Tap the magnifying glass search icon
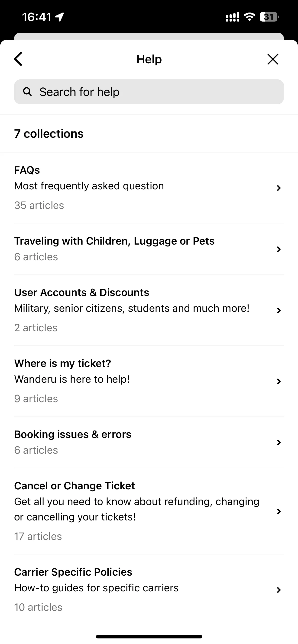Screen dimensions: 298x644 [27, 92]
